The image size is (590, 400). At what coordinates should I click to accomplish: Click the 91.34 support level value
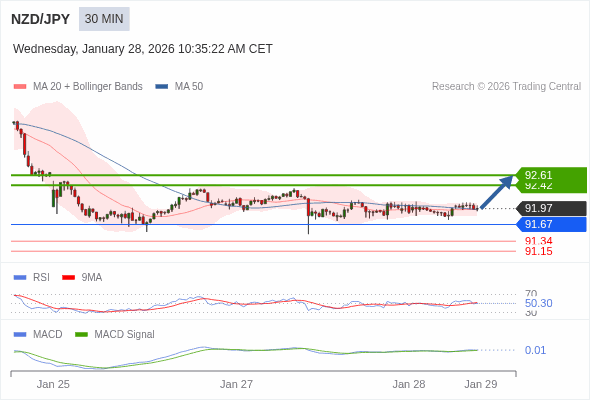pos(538,241)
